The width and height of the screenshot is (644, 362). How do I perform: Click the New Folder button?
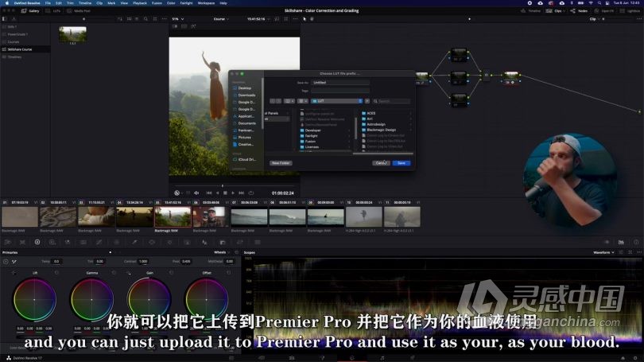[281, 163]
